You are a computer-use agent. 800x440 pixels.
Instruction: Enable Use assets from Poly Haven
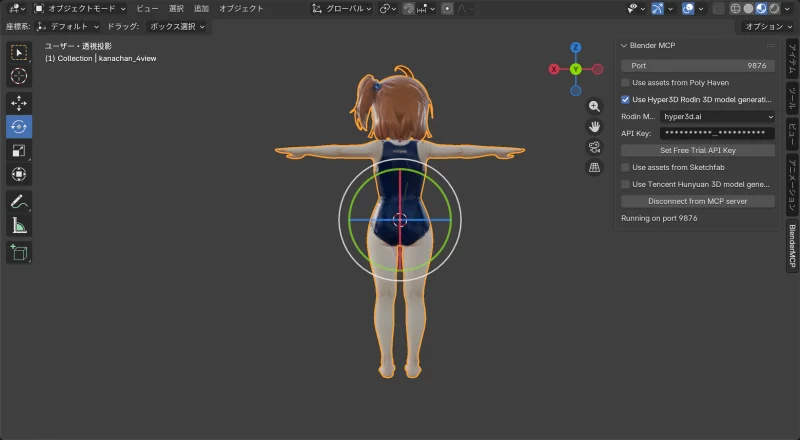[x=626, y=83]
